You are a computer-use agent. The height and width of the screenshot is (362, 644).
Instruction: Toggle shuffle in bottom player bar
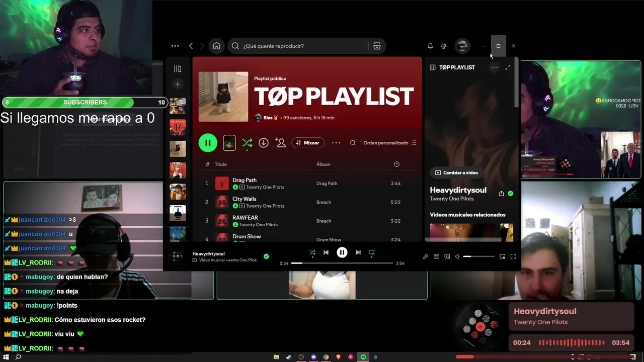coord(312,253)
